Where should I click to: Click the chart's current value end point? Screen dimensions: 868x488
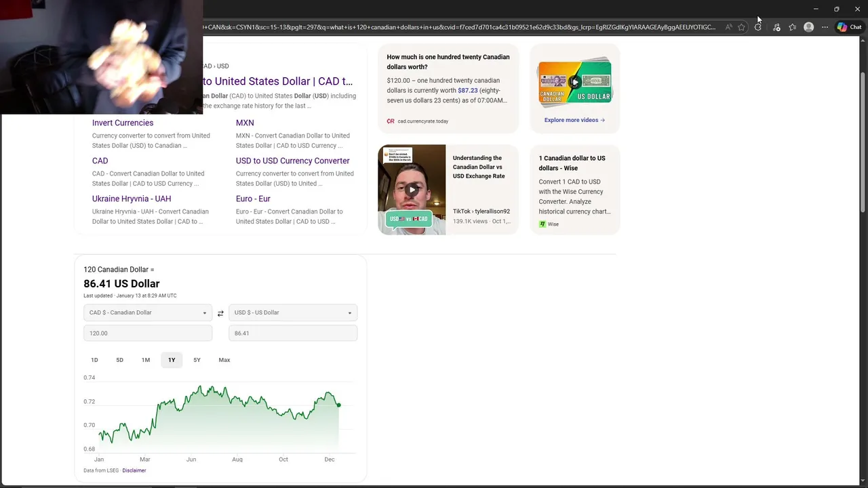(x=338, y=405)
